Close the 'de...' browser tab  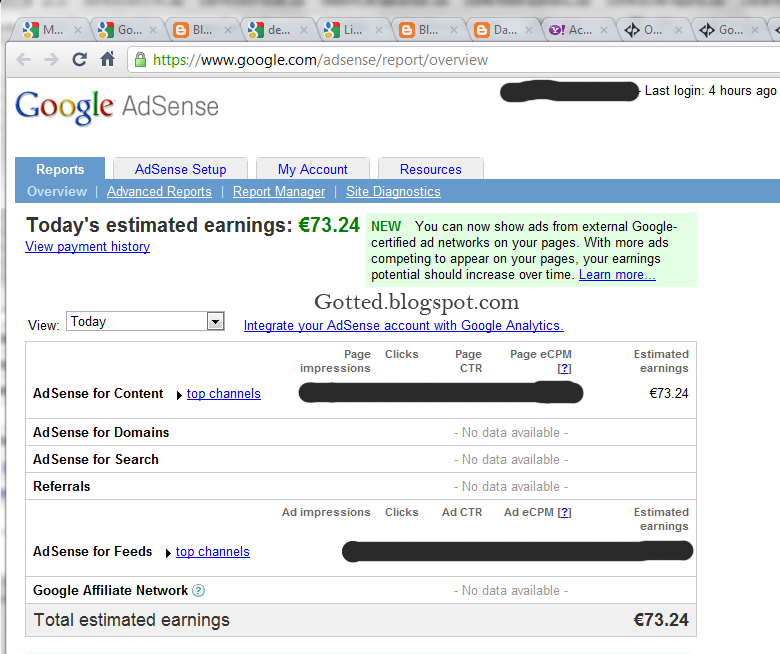[303, 30]
